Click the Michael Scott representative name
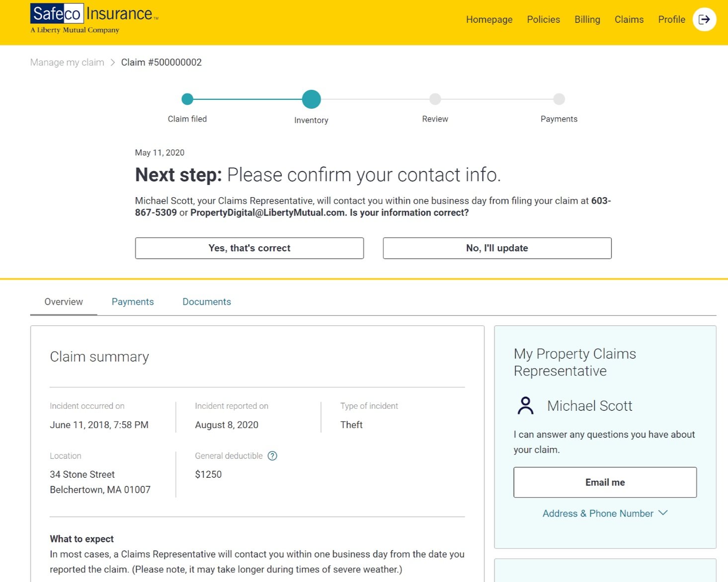Viewport: 728px width, 582px height. coord(589,406)
